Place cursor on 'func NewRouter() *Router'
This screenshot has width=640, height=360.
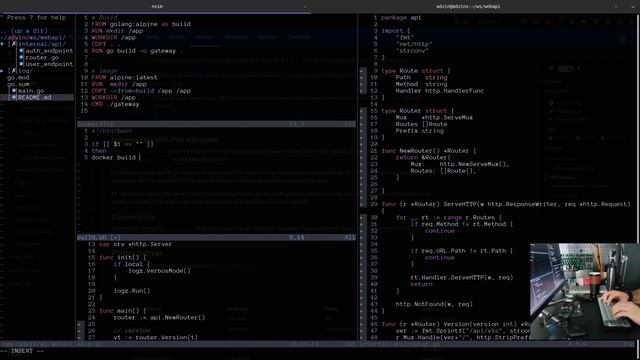[429, 151]
